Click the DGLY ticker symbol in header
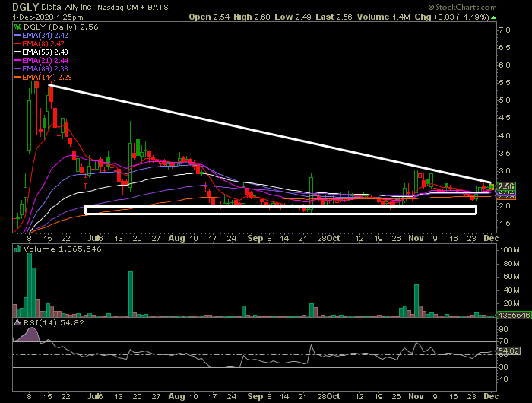 (x=26, y=7)
